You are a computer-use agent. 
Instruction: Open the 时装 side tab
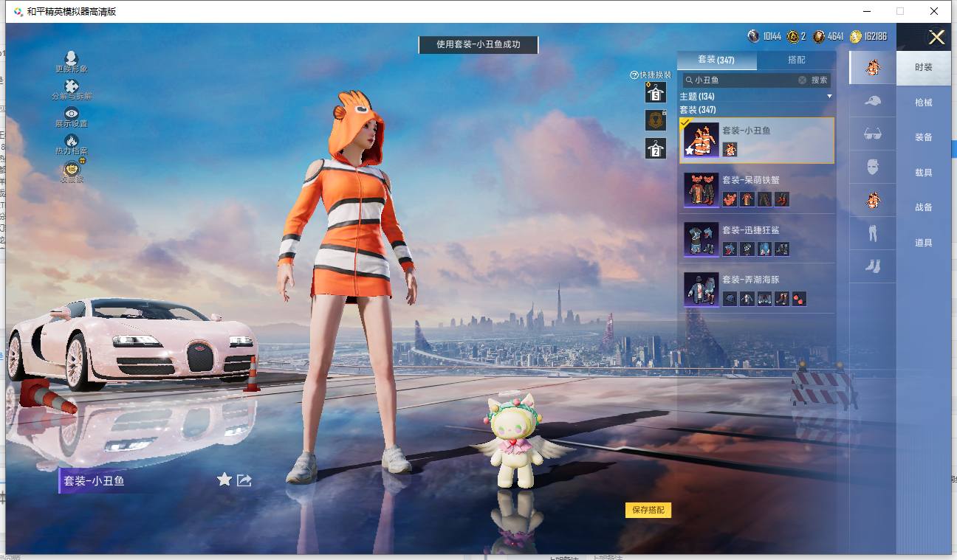point(924,67)
